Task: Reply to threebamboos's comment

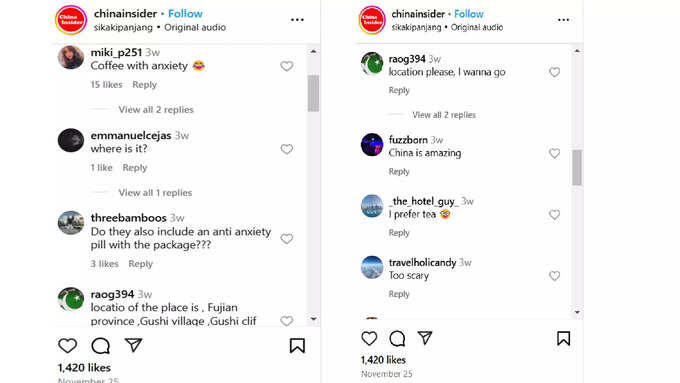Action: [x=141, y=264]
